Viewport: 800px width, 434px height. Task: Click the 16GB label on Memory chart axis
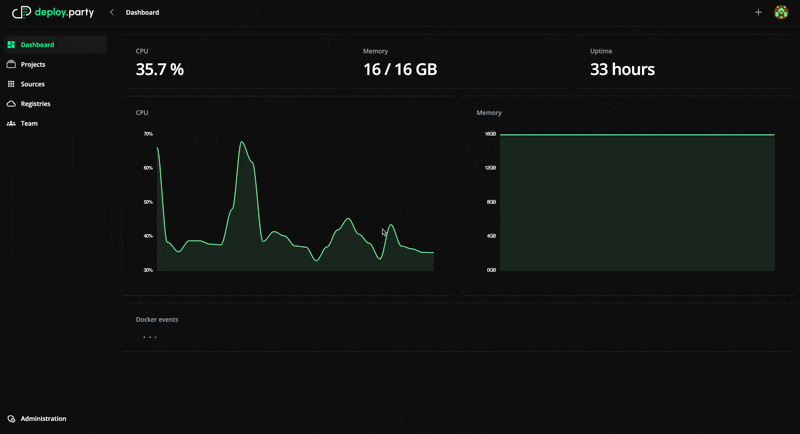tap(490, 134)
